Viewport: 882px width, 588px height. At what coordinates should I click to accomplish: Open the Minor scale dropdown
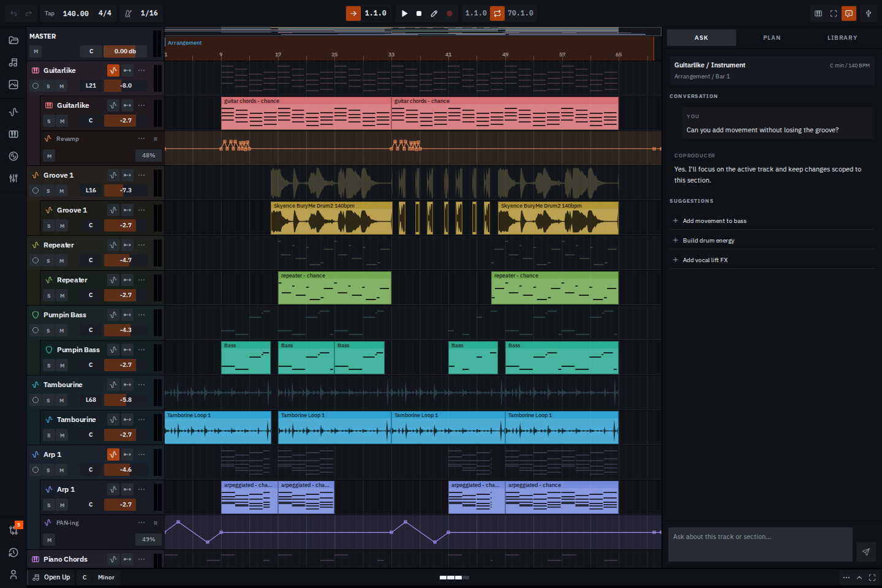pos(106,577)
